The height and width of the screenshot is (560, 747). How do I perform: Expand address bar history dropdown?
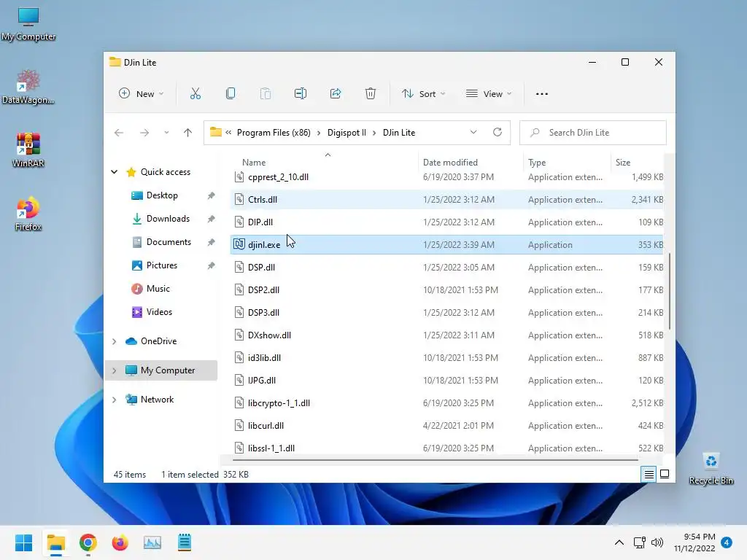(473, 133)
